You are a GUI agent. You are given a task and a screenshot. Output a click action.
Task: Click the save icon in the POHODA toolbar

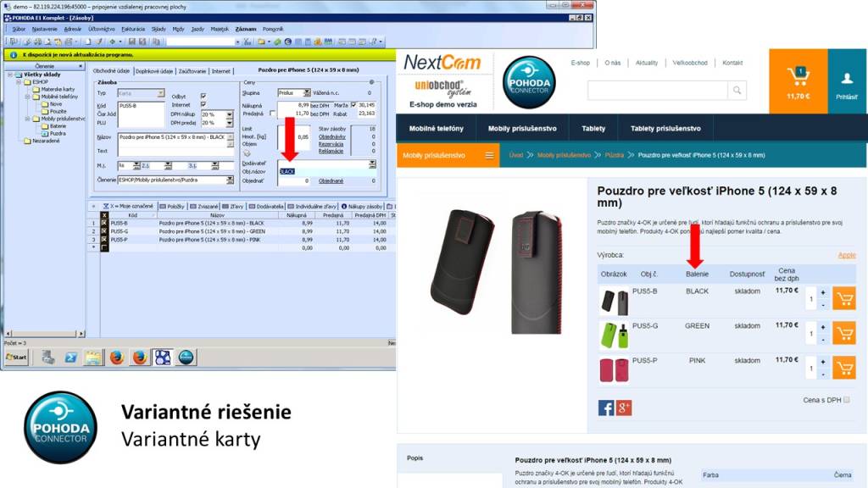point(131,42)
